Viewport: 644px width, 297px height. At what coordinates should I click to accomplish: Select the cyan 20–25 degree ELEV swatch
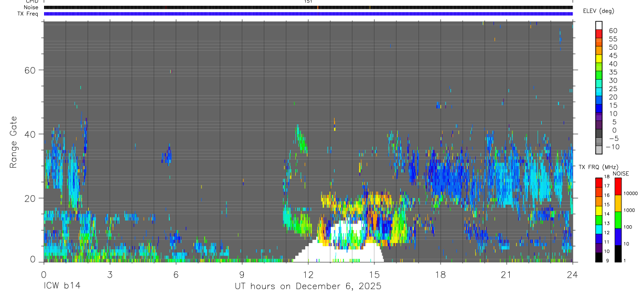599,92
